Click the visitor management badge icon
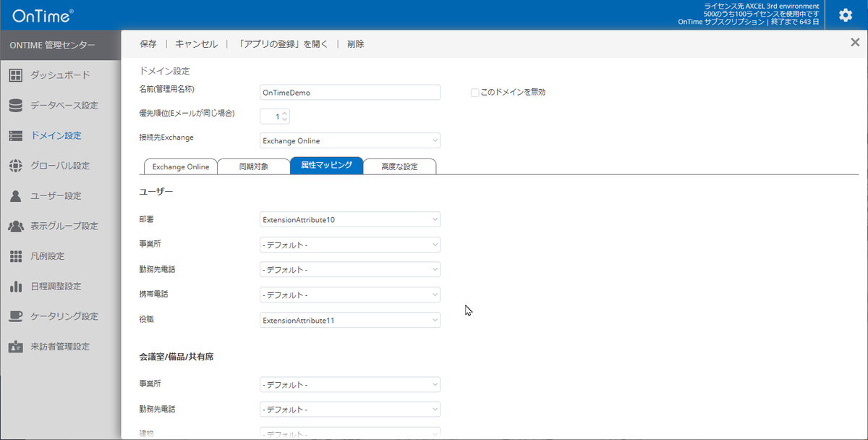The height and width of the screenshot is (440, 868). [x=16, y=347]
